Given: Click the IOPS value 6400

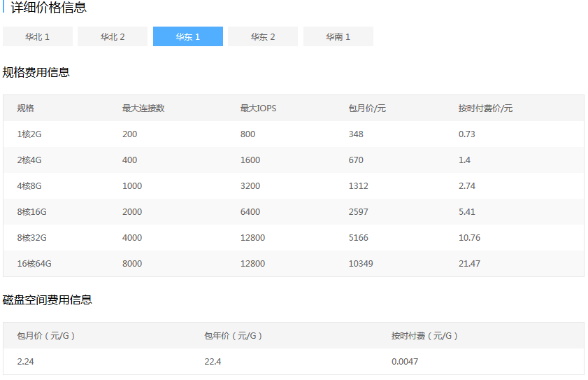Looking at the screenshot, I should pos(250,212).
